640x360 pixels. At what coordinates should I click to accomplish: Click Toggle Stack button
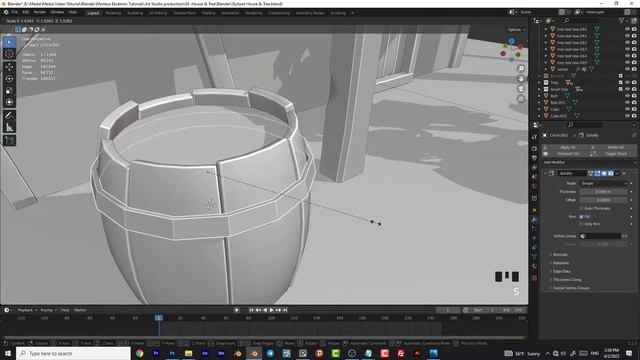point(615,154)
